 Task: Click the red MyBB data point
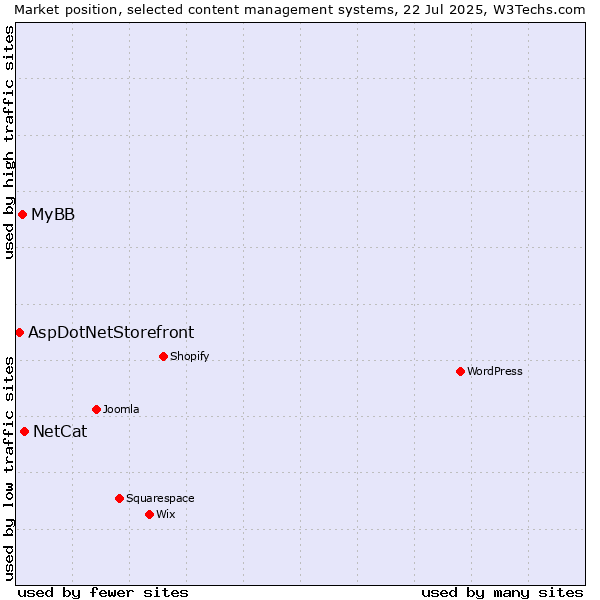[x=23, y=214]
